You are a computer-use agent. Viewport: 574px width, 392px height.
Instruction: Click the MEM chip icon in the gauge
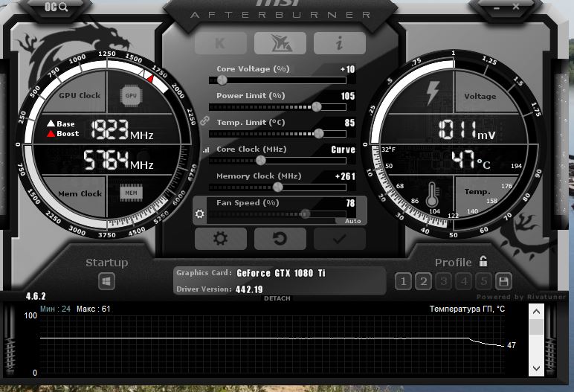[x=131, y=193]
